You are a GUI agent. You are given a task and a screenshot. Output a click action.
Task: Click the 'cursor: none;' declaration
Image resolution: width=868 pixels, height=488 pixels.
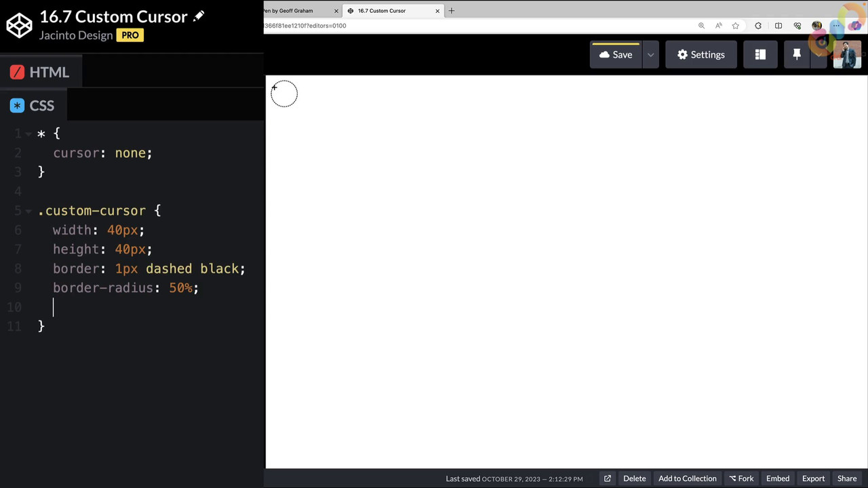102,153
